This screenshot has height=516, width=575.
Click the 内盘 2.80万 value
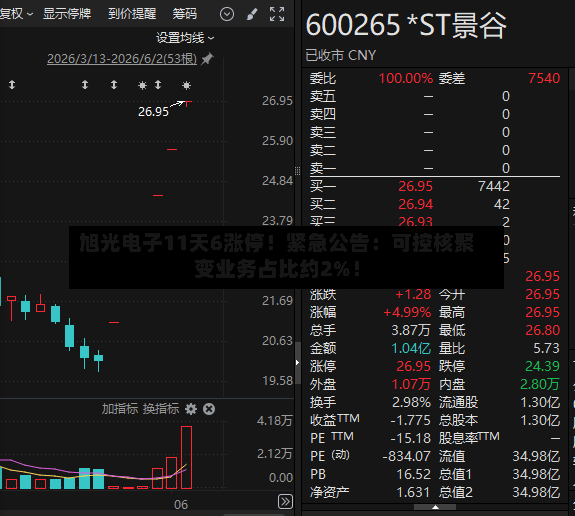click(x=540, y=384)
